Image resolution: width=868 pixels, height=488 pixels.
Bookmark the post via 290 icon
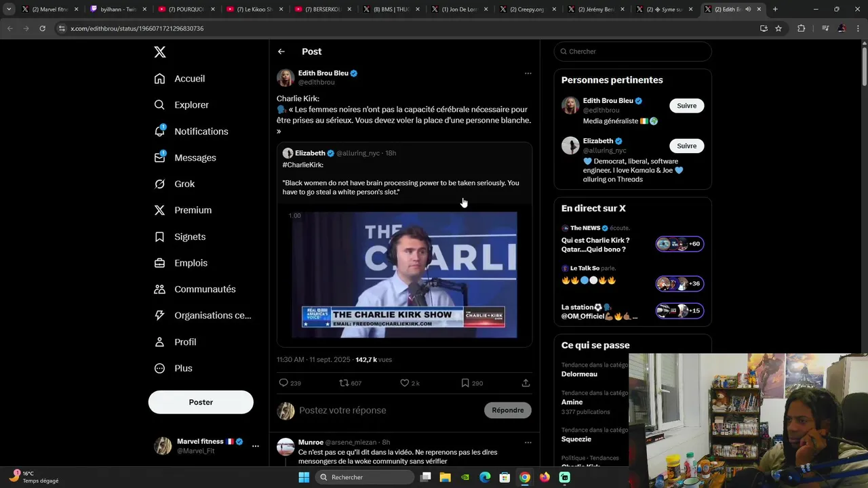(x=465, y=383)
